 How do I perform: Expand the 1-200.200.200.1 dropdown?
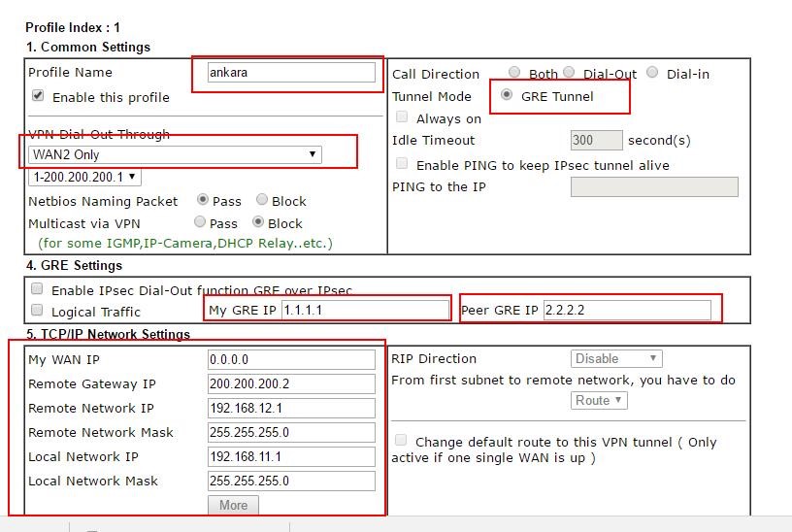[85, 178]
